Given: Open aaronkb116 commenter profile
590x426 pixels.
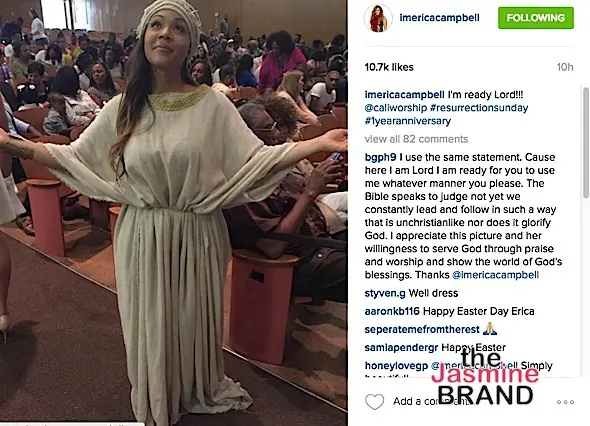Looking at the screenshot, I should 392,311.
